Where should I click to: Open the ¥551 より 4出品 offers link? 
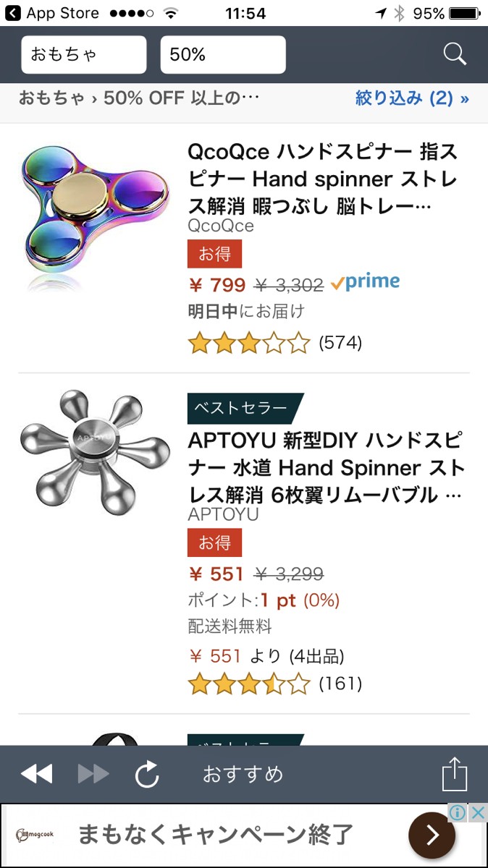coord(266,657)
